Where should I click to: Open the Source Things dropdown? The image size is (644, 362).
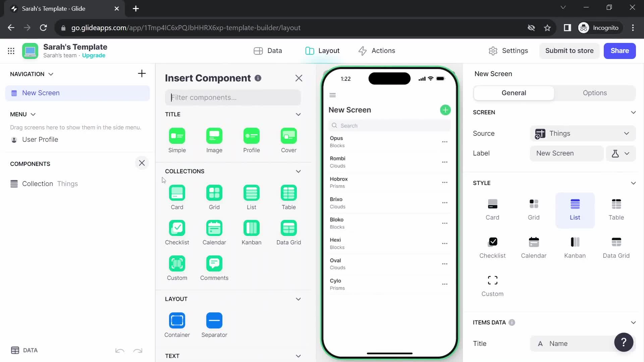[583, 133]
